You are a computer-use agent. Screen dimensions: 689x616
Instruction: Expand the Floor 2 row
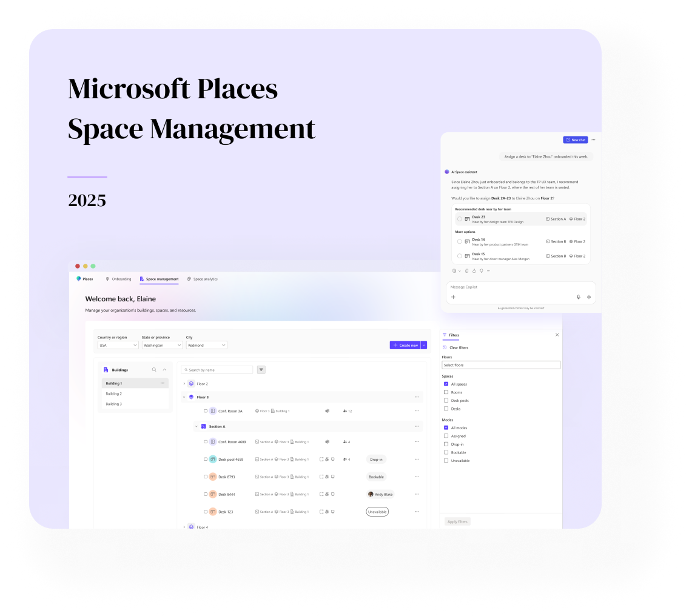tap(184, 384)
